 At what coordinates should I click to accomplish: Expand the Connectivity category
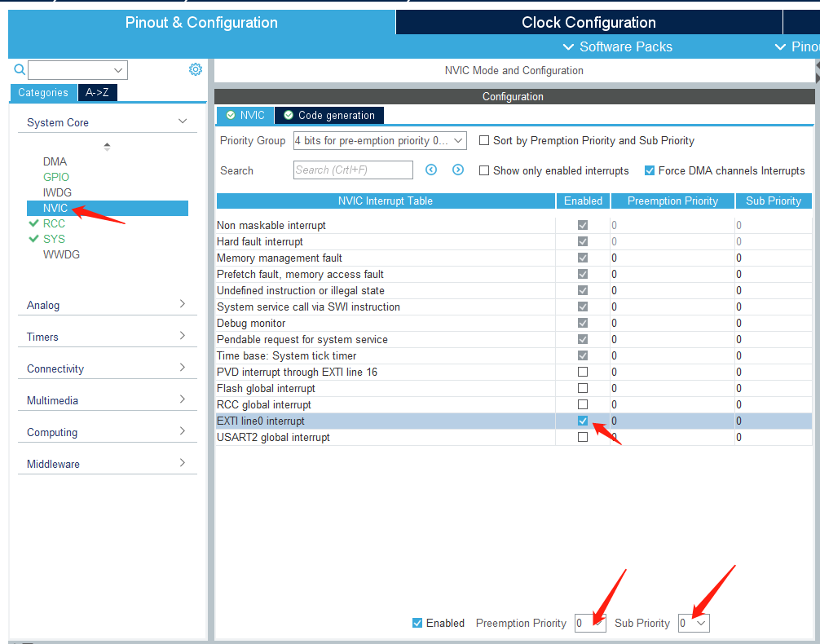[x=108, y=368]
